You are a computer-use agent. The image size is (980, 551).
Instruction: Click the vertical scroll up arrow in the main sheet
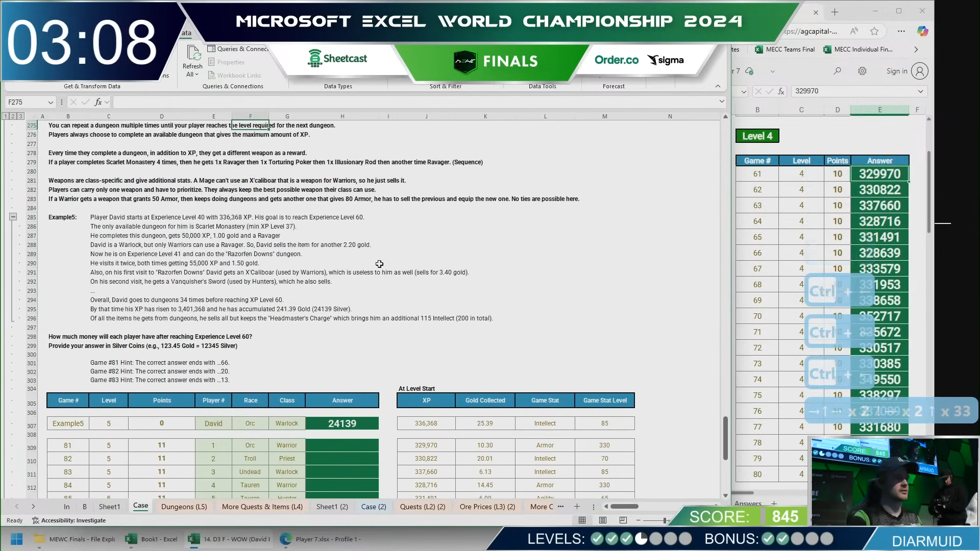point(725,117)
